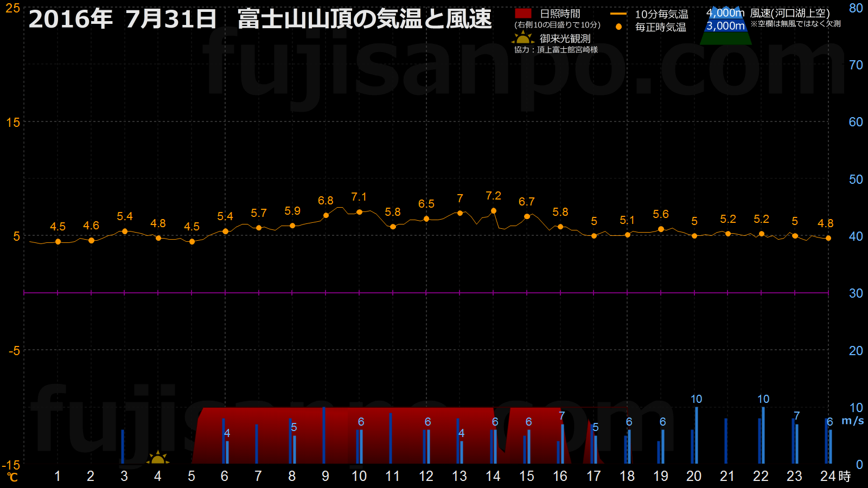
Task: Click the orange dot beside 毎正時気温
Action: [x=618, y=27]
